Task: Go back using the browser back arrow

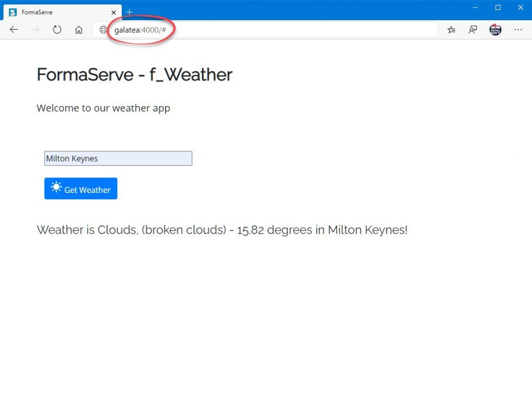Action: coord(14,30)
